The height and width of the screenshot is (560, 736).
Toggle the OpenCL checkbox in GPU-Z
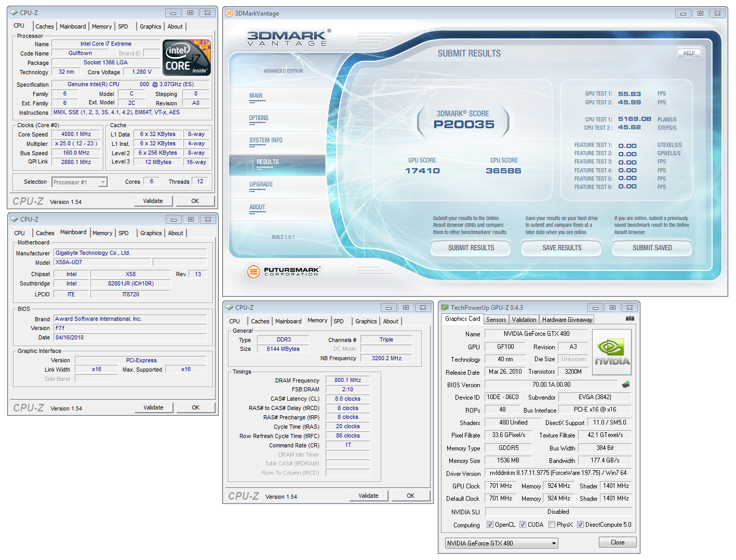[x=490, y=525]
